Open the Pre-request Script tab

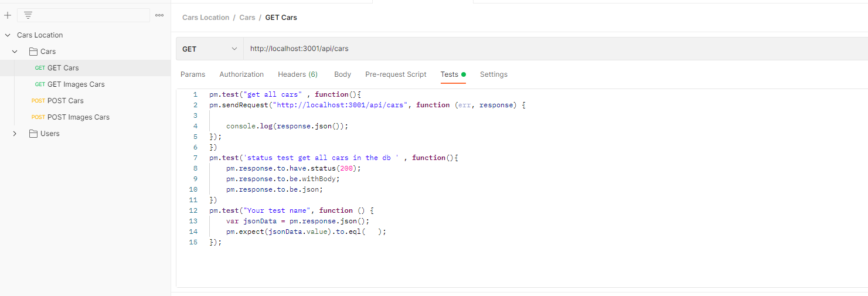click(396, 74)
